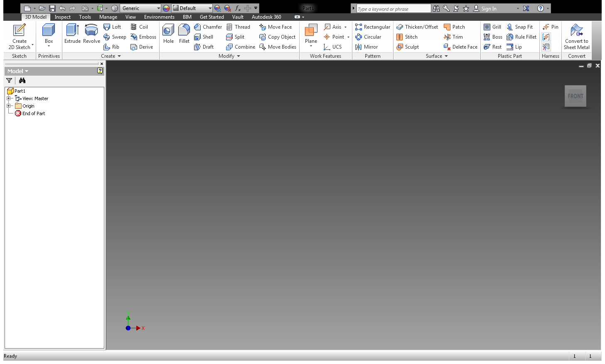The width and height of the screenshot is (605, 364).
Task: Click Sign In link
Action: 489,9
